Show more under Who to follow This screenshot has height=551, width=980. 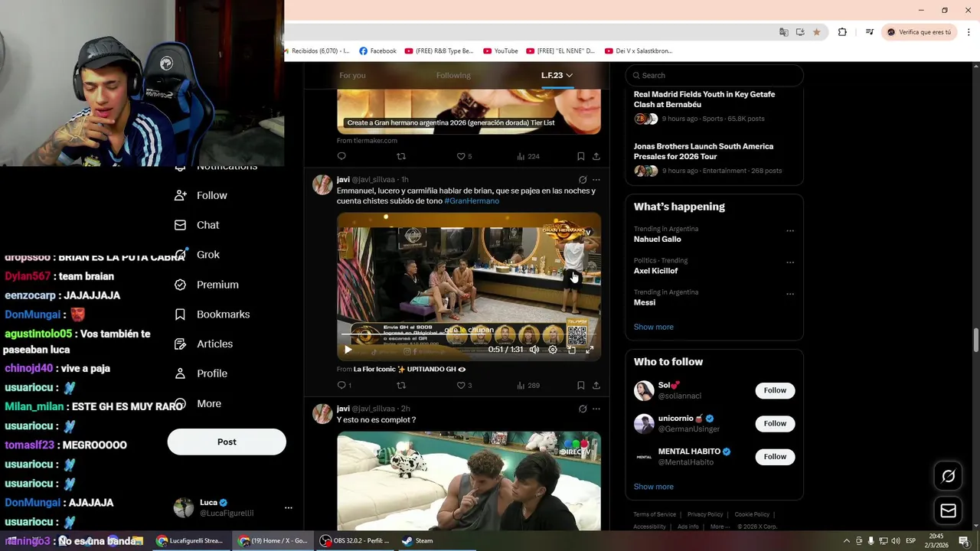[654, 487]
